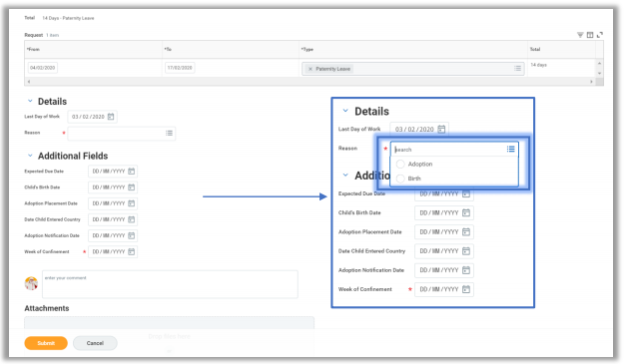The width and height of the screenshot is (624, 364).
Task: Collapse Details chevron in the enlarged callout
Action: pyautogui.click(x=345, y=111)
